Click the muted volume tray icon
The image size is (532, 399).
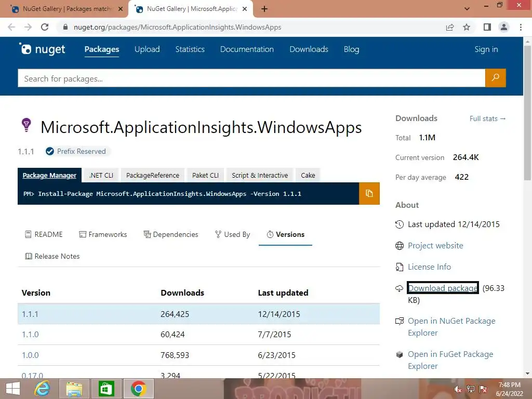(458, 389)
